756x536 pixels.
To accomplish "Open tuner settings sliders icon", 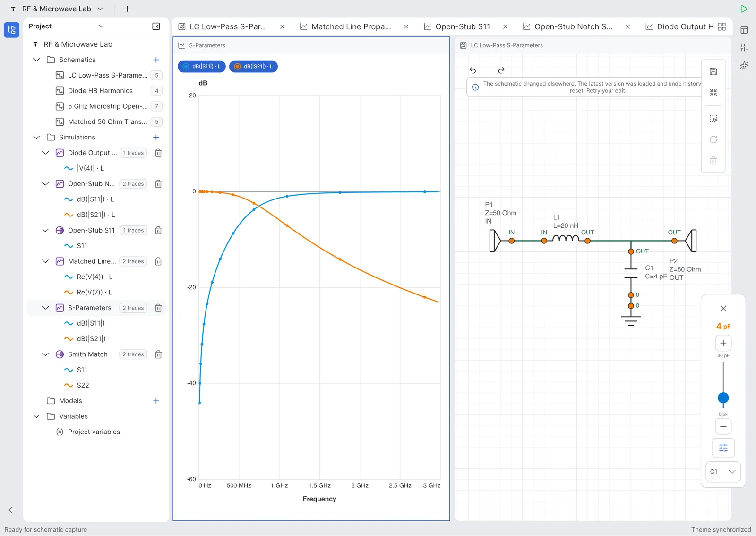I will [723, 448].
